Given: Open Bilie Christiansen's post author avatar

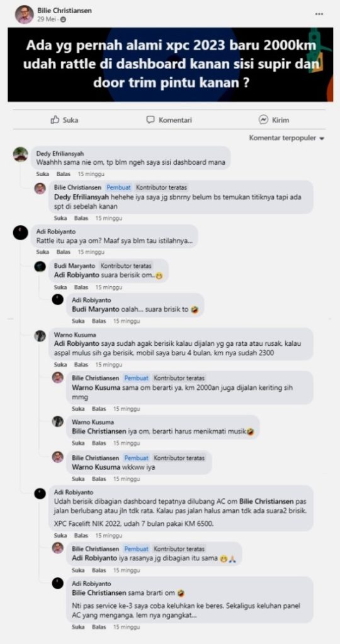Looking at the screenshot, I should point(25,14).
